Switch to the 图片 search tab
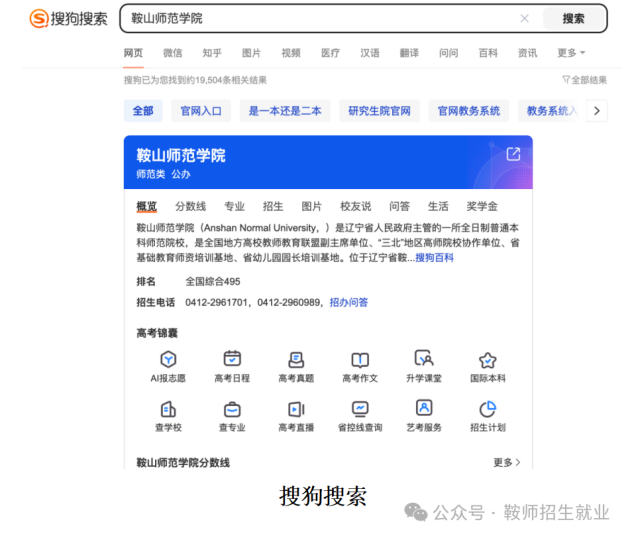Viewport: 631px width, 538px height. coord(251,53)
